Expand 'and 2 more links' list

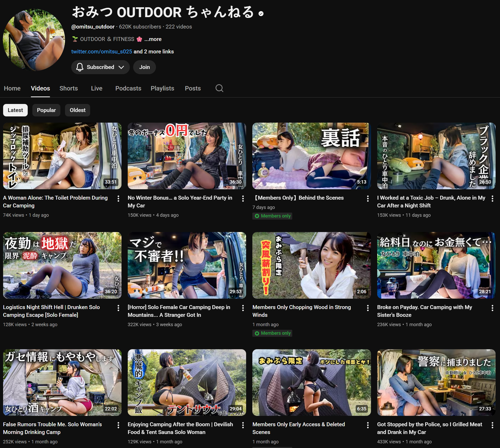pyautogui.click(x=153, y=52)
